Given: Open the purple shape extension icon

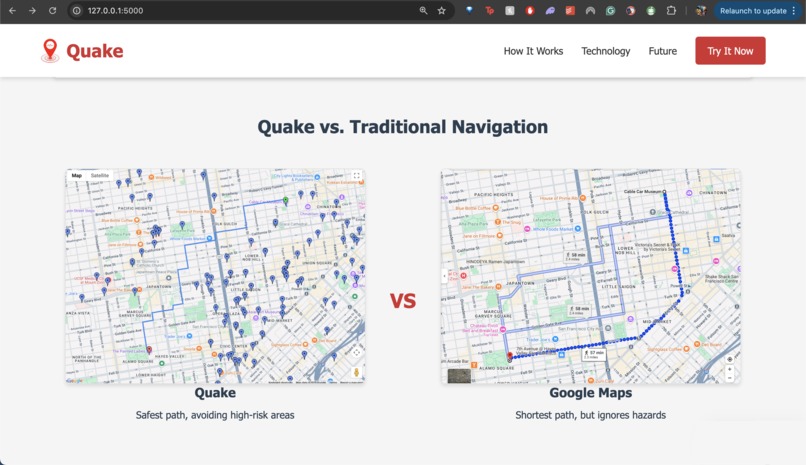Looking at the screenshot, I should (x=550, y=10).
